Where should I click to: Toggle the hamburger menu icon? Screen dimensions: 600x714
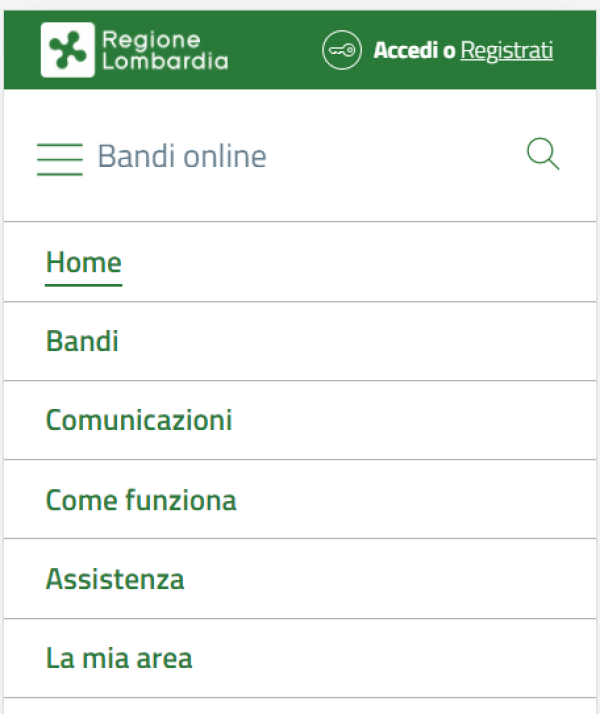(x=60, y=159)
